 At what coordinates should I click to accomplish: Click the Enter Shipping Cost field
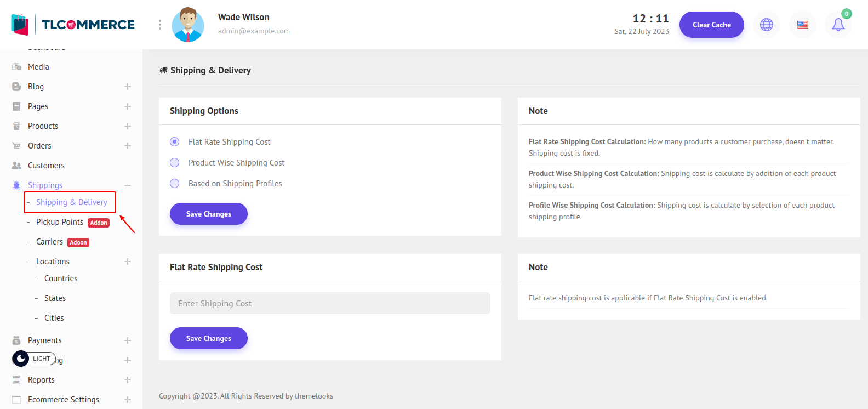tap(330, 303)
